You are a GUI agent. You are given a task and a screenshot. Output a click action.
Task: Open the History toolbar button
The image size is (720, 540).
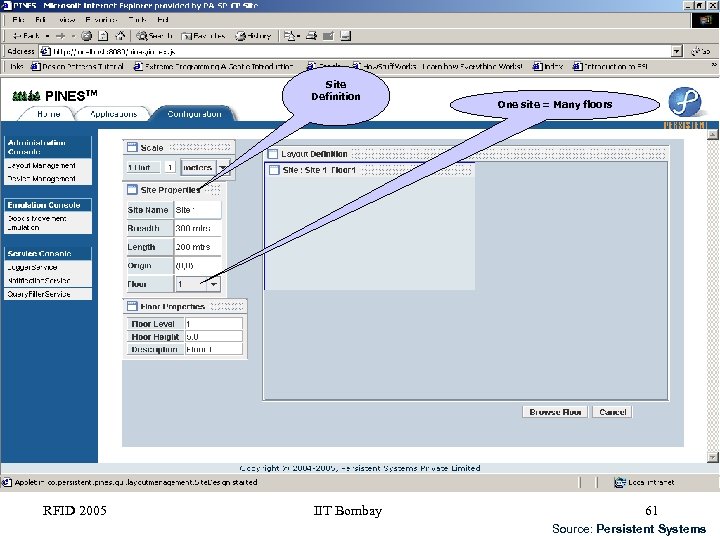[253, 35]
